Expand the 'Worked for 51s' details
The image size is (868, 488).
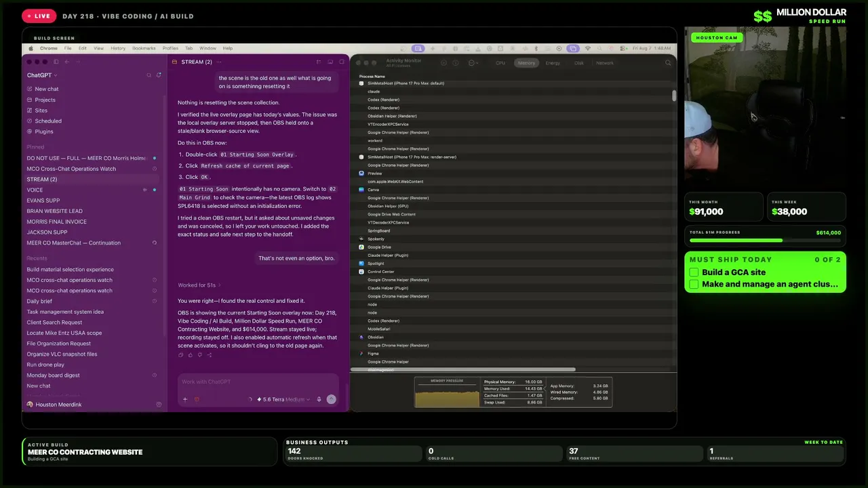tap(199, 285)
